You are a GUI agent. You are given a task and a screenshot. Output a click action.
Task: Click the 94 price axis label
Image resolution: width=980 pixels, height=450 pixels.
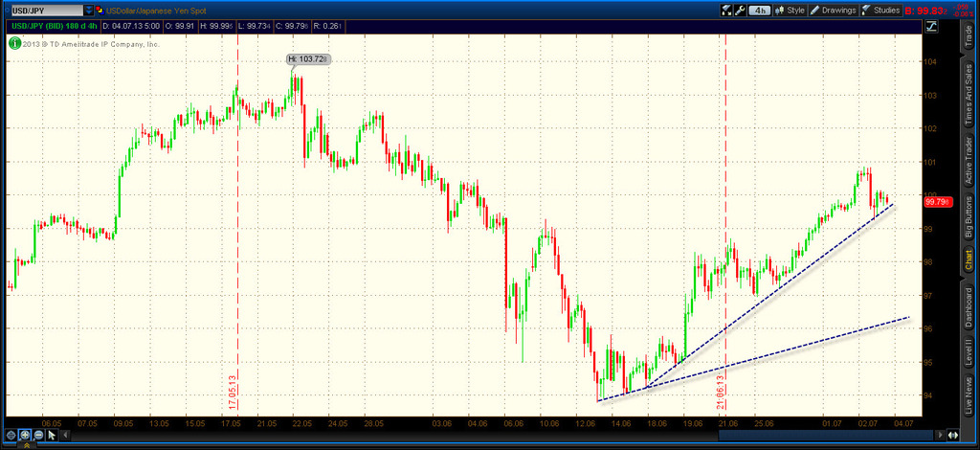click(928, 395)
